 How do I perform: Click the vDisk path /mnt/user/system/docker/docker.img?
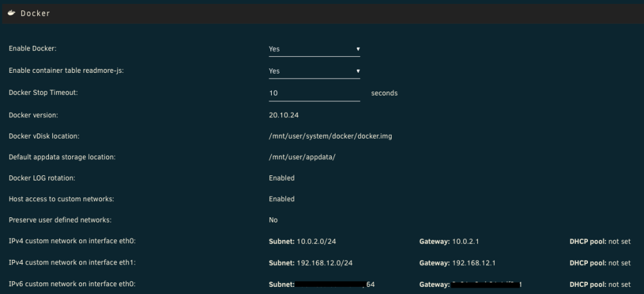coord(330,136)
